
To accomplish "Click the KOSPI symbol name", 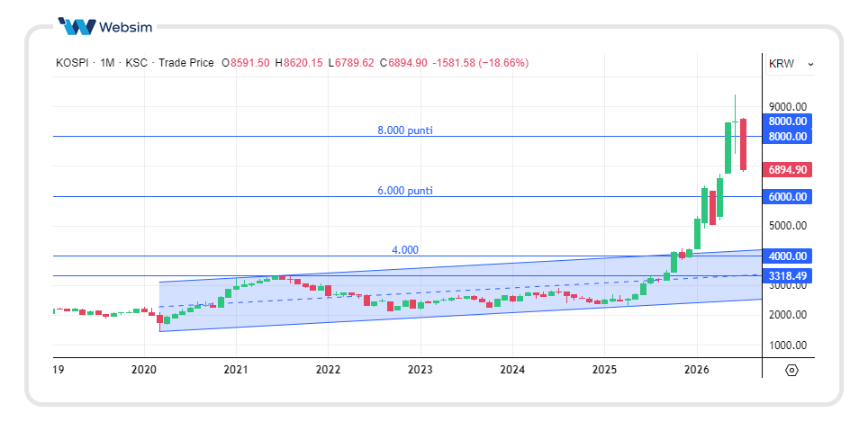I will (x=71, y=63).
